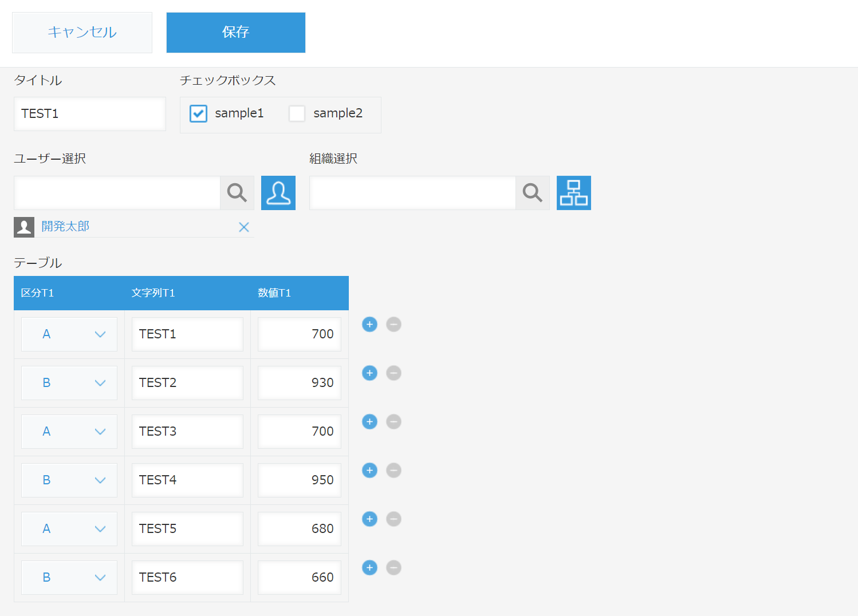The width and height of the screenshot is (858, 616).
Task: Edit the number field showing 930
Action: pyautogui.click(x=300, y=383)
